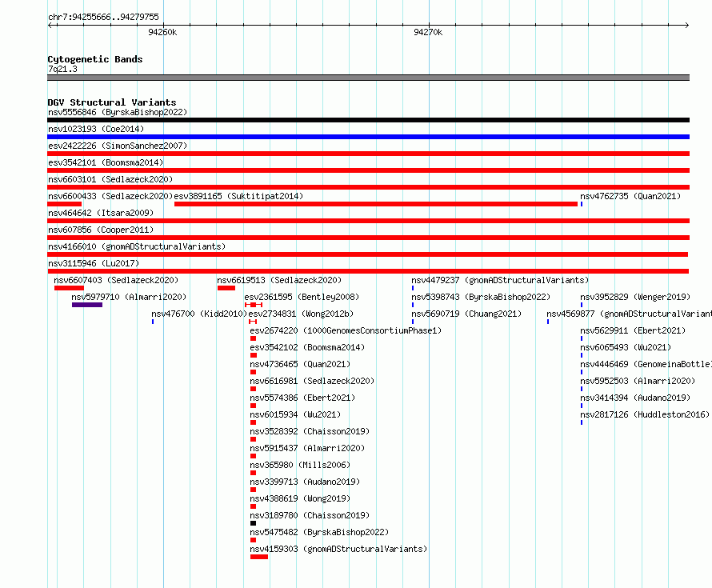Click nsv3115946 (Lu2017) label
This screenshot has width=712, height=588.
94,263
